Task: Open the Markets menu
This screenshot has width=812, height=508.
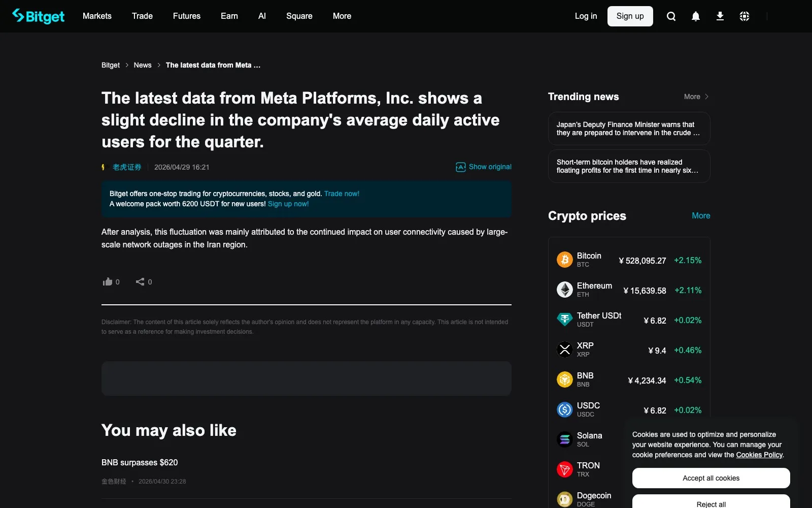Action: tap(97, 16)
